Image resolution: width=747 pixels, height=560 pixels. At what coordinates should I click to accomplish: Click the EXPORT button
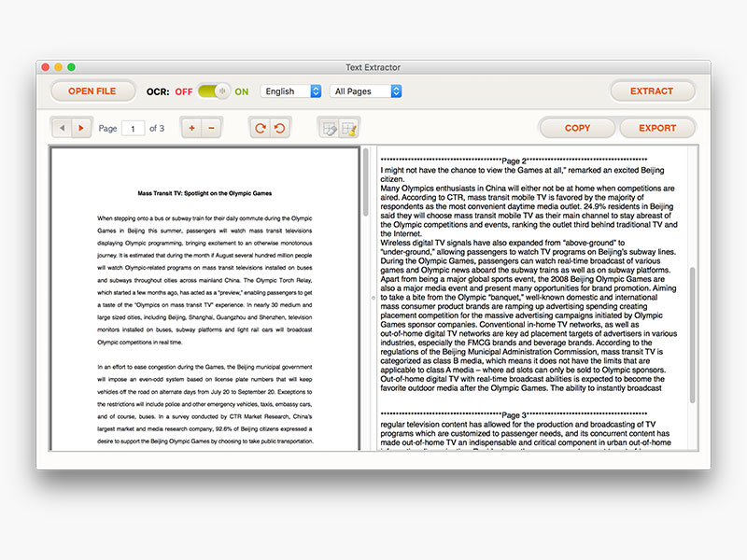[x=657, y=128]
